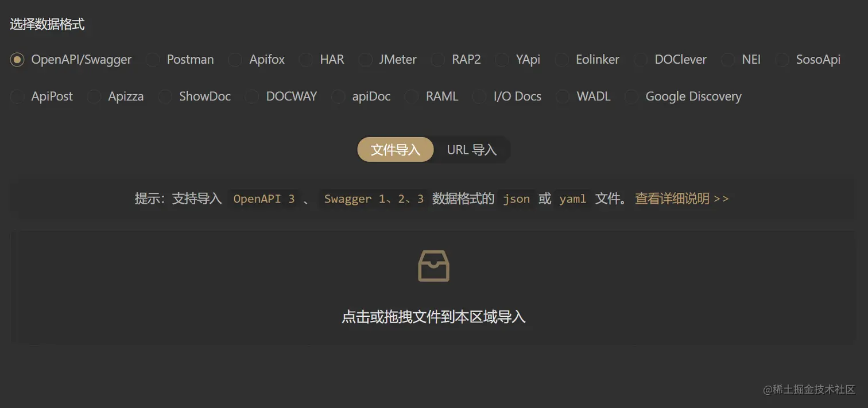Screen dimensions: 868x408
Task: Select ShowDoc data format
Action: tap(165, 96)
